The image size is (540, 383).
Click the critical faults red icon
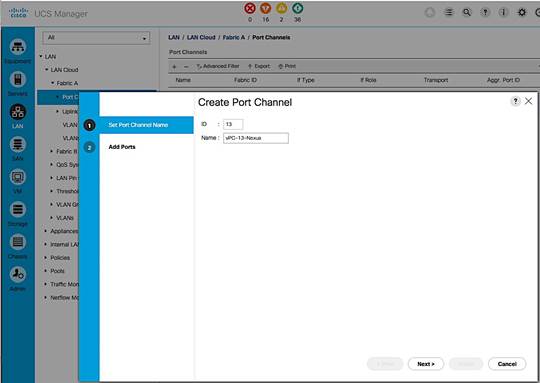coord(250,8)
